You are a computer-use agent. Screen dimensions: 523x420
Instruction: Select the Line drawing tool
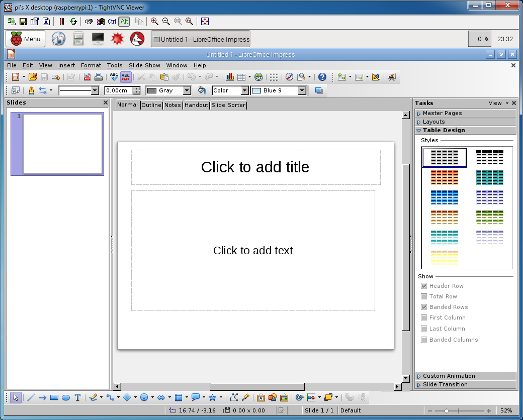click(x=31, y=397)
